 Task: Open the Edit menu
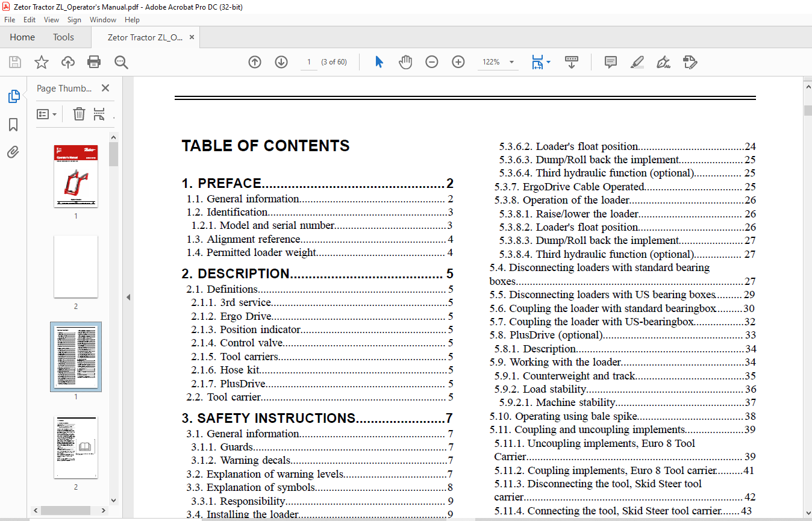[x=30, y=20]
